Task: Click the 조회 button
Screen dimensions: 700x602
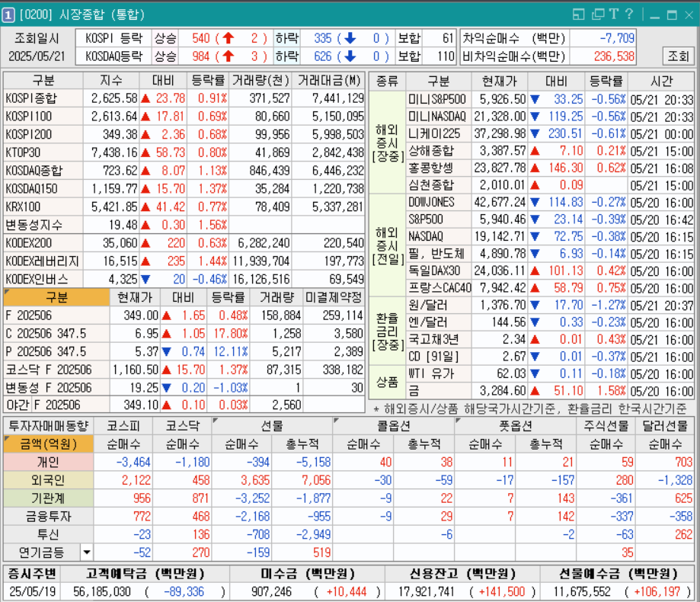Action: [x=678, y=56]
